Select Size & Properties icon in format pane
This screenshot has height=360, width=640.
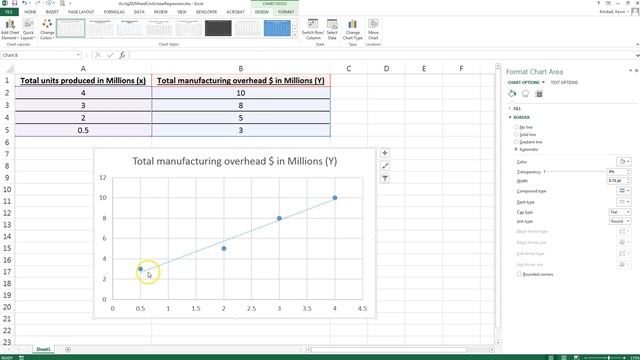pos(539,94)
